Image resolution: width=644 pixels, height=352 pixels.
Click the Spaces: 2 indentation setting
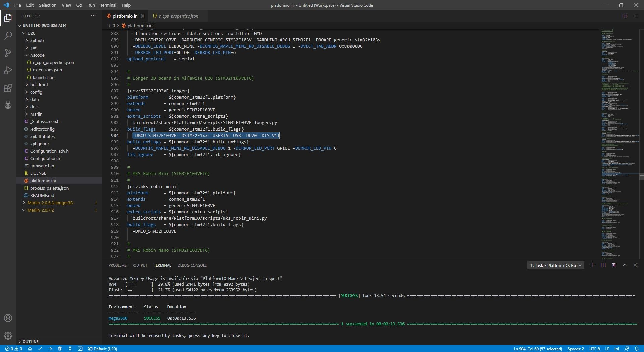(x=576, y=349)
